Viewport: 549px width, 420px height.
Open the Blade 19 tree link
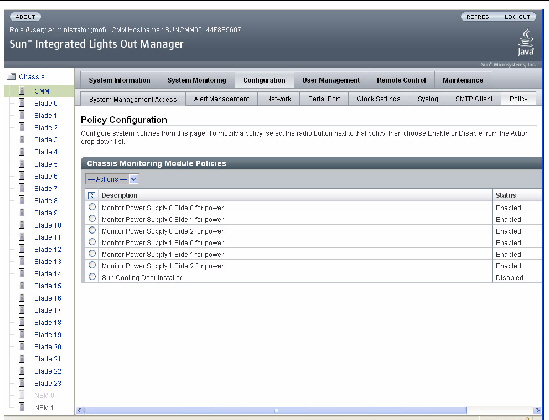tap(48, 335)
